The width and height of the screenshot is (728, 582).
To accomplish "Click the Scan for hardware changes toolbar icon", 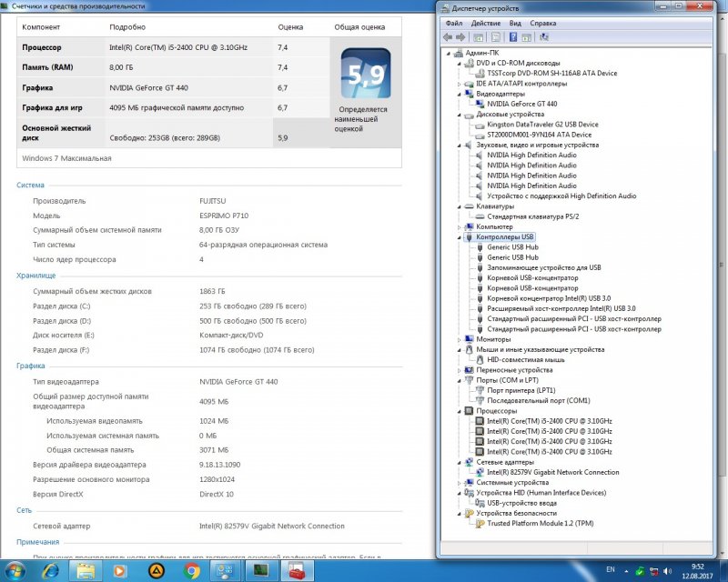I will pyautogui.click(x=544, y=36).
